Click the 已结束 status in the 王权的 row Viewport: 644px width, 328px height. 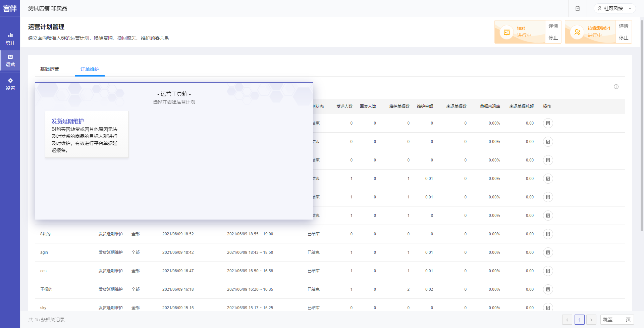click(x=314, y=289)
